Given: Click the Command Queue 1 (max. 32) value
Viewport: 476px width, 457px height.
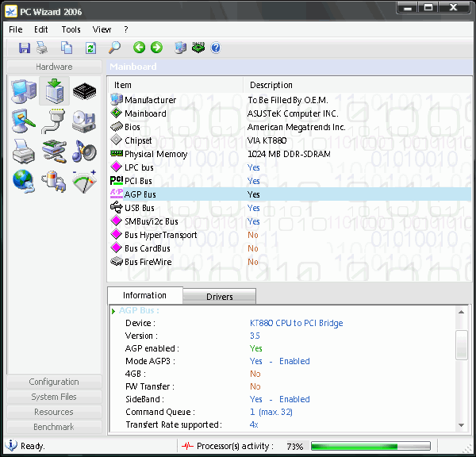Looking at the screenshot, I should pyautogui.click(x=271, y=412).
